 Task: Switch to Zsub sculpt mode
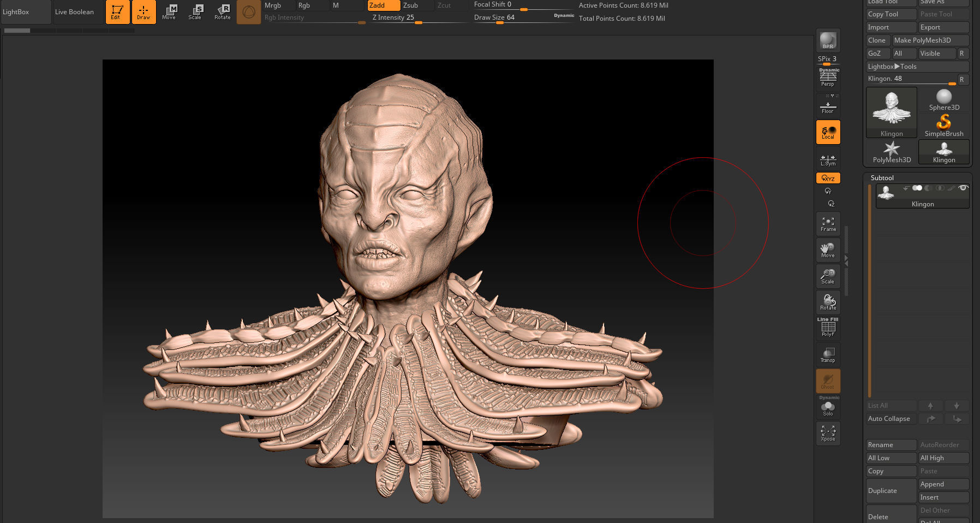[417, 5]
